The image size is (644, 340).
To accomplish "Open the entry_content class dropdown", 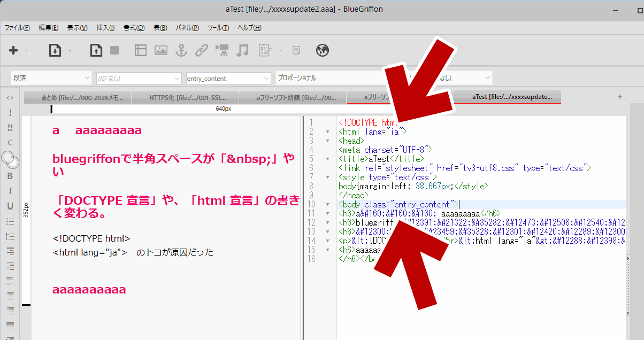I will (228, 78).
